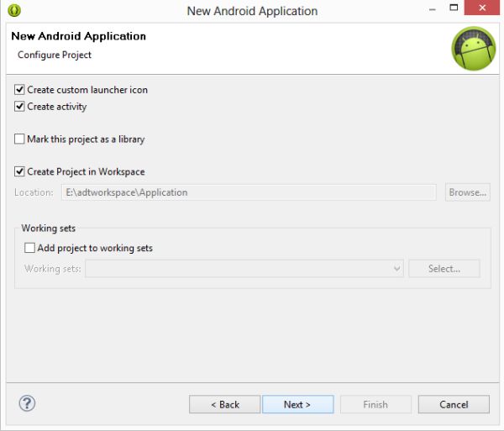Enable Add project to working sets
504x431 pixels.
point(30,248)
